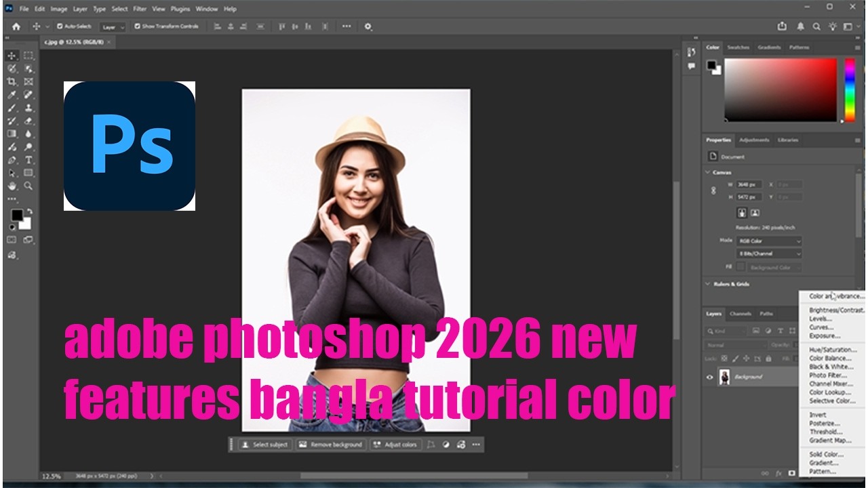This screenshot has height=488, width=868.
Task: Click the Home icon in options bar
Action: (x=16, y=26)
